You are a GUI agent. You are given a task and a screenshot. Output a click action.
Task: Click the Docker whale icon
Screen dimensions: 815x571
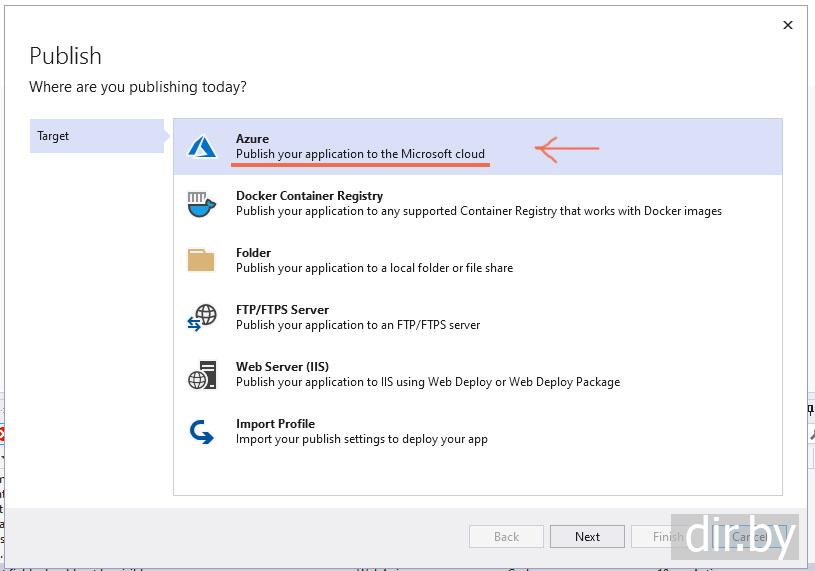point(202,204)
